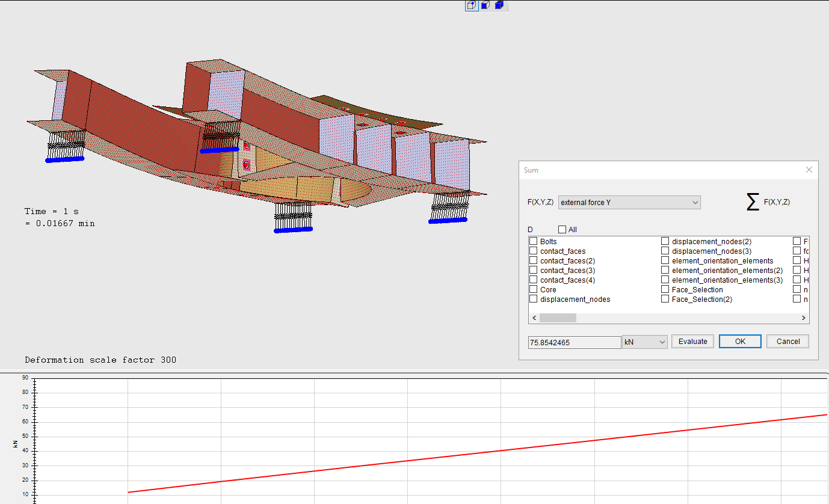
Task: Confirm with the OK button
Action: pos(740,342)
